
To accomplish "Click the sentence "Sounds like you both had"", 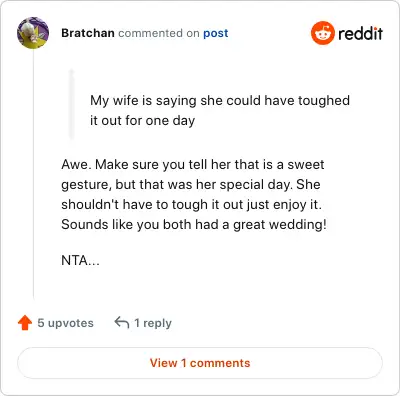I will [194, 224].
